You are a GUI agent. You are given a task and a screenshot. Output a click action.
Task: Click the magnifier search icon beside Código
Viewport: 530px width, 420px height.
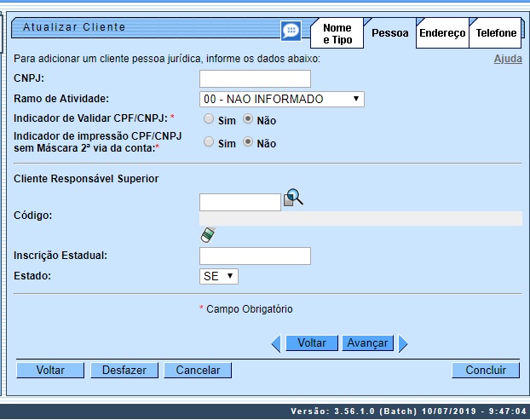[x=293, y=198]
